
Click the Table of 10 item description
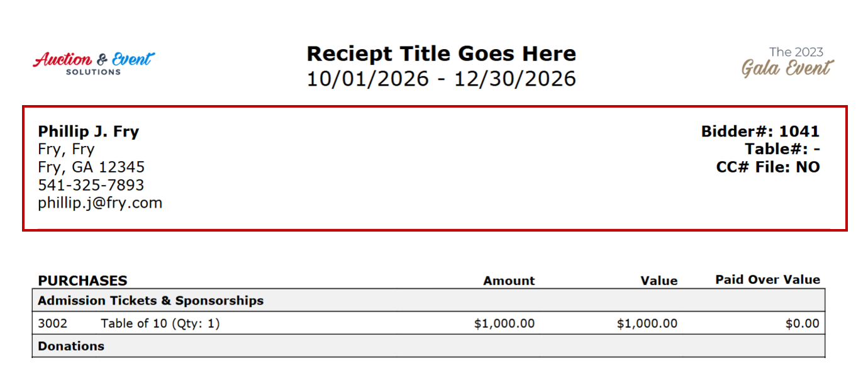coord(160,323)
